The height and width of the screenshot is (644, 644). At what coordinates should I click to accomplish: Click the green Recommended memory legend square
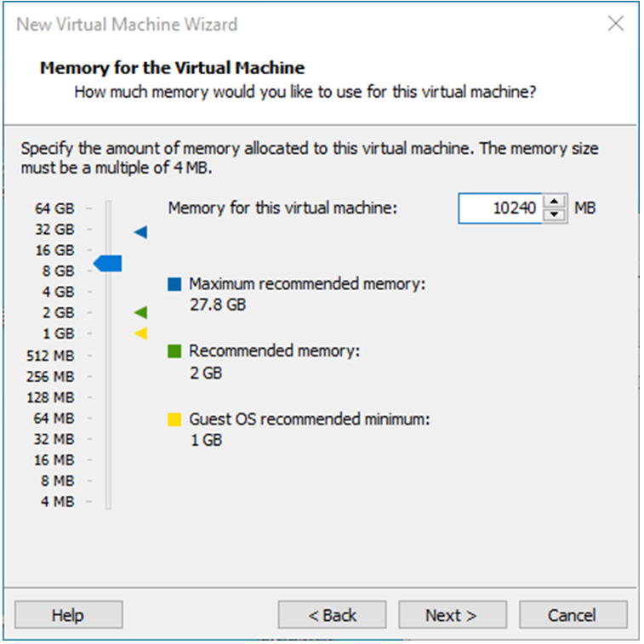point(174,351)
